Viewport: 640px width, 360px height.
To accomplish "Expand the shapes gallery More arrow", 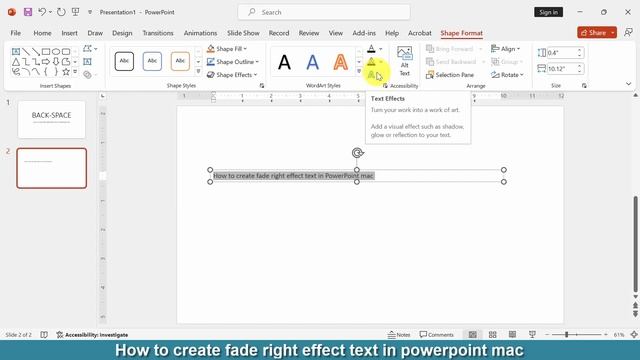I will [x=75, y=72].
